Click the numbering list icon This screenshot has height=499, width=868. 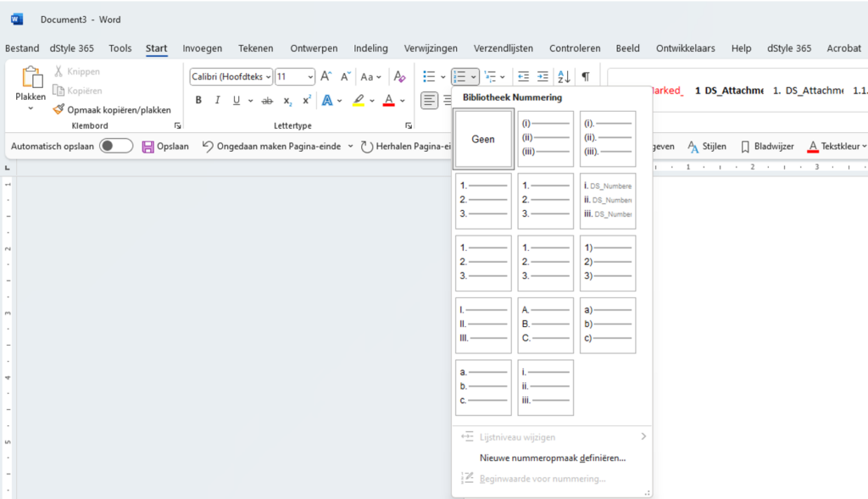(459, 76)
